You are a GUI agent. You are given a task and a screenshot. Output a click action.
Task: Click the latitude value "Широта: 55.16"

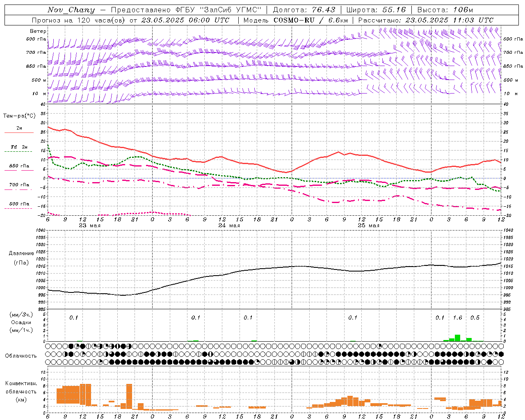pyautogui.click(x=376, y=10)
